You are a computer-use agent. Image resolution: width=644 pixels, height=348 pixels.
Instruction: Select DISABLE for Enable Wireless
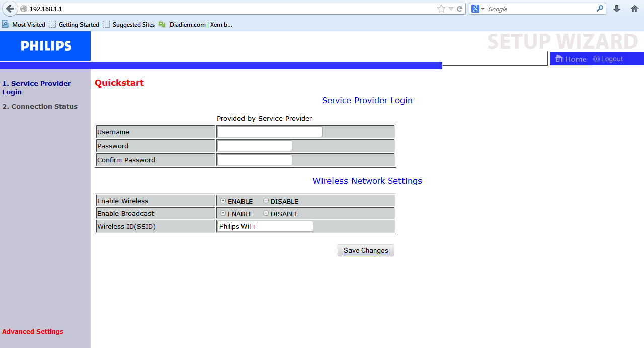(x=266, y=201)
